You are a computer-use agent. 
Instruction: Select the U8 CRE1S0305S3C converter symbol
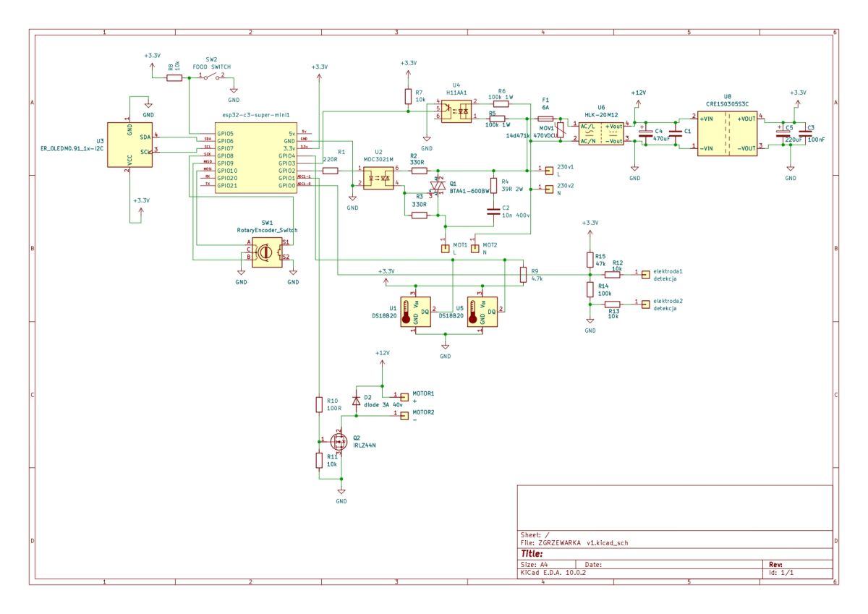[727, 133]
